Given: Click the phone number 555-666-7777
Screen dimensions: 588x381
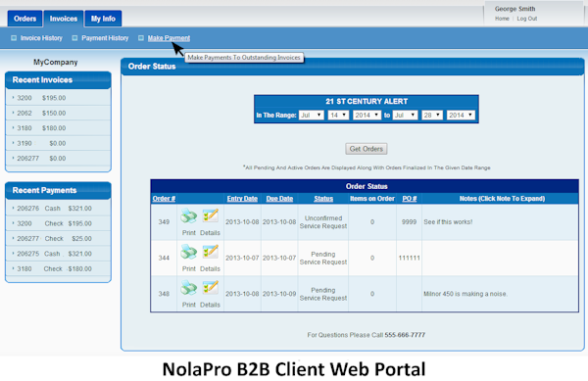Looking at the screenshot, I should (405, 335).
